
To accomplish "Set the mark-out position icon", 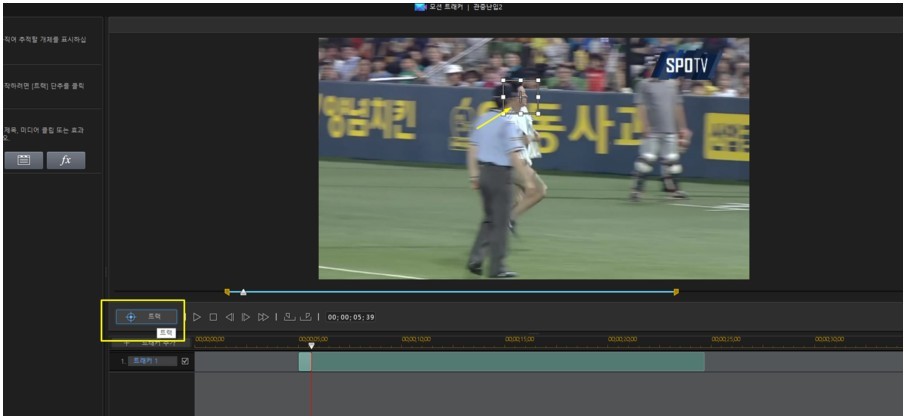I will coord(306,317).
